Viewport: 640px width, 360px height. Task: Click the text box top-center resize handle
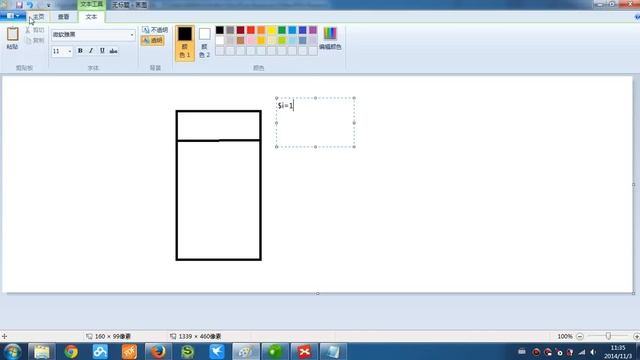click(x=316, y=98)
